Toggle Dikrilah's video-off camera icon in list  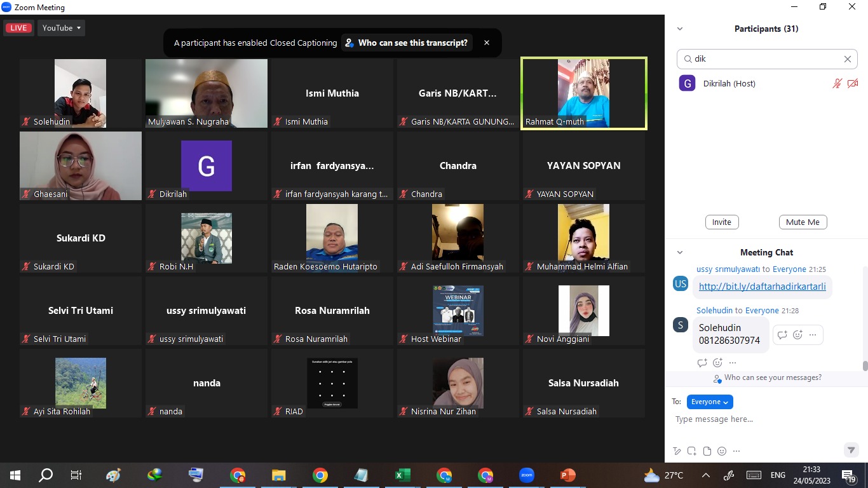tap(853, 83)
